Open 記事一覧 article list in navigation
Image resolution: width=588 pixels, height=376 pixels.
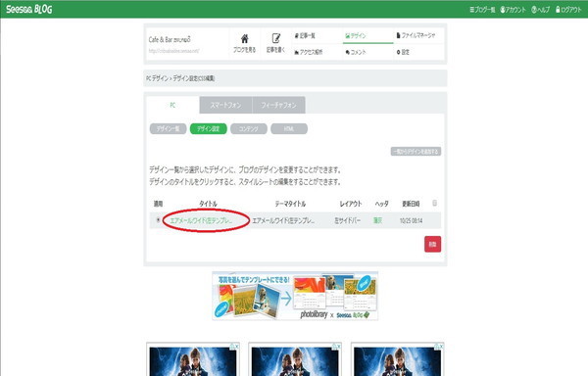coord(305,36)
